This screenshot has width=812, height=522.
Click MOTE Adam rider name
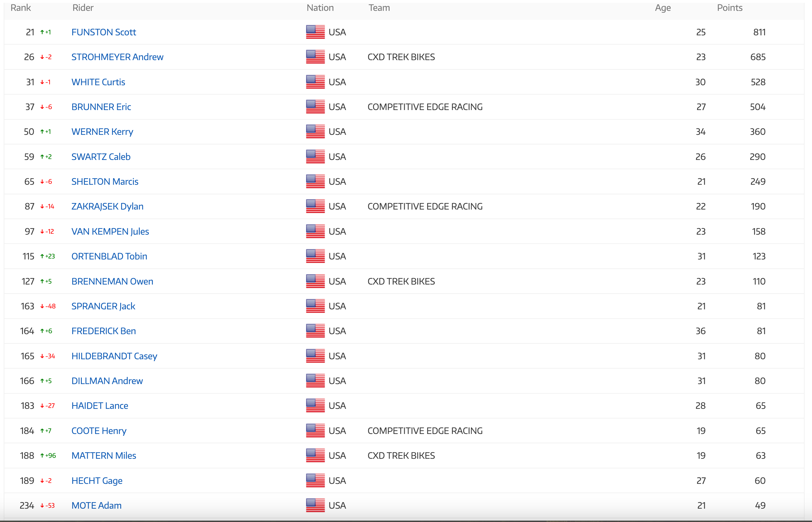click(96, 505)
